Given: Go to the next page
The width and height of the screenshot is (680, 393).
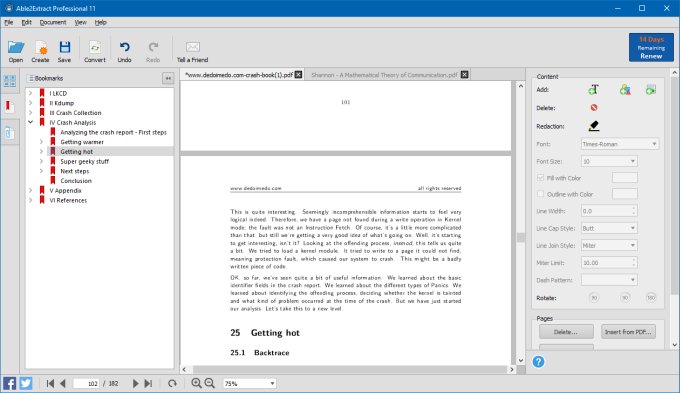Looking at the screenshot, I should click(135, 383).
